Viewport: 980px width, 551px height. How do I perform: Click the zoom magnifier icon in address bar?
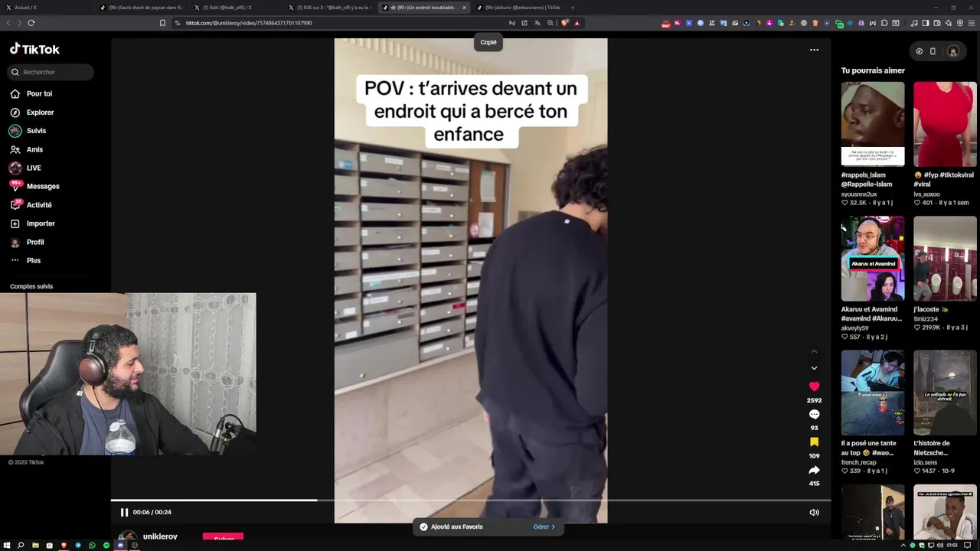point(550,23)
